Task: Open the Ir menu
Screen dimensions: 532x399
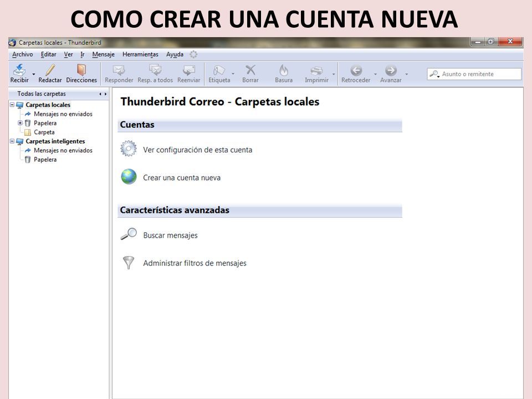Action: [x=82, y=54]
